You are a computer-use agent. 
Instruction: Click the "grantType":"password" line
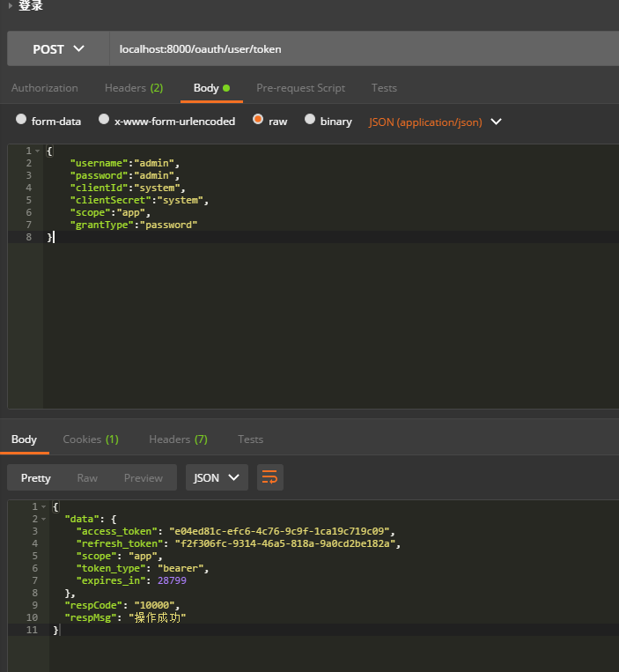click(x=134, y=225)
